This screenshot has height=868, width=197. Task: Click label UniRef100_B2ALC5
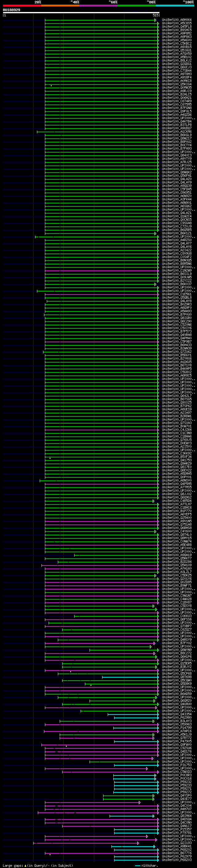coord(177,94)
